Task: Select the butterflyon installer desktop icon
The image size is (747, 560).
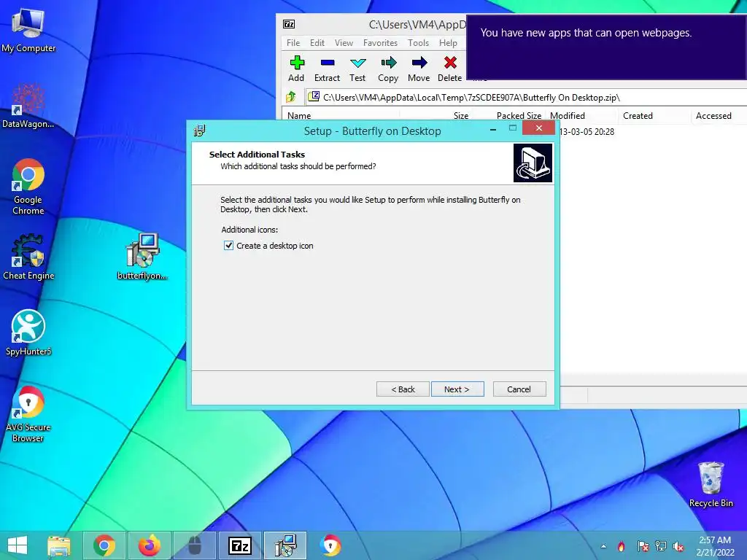Action: (142, 257)
